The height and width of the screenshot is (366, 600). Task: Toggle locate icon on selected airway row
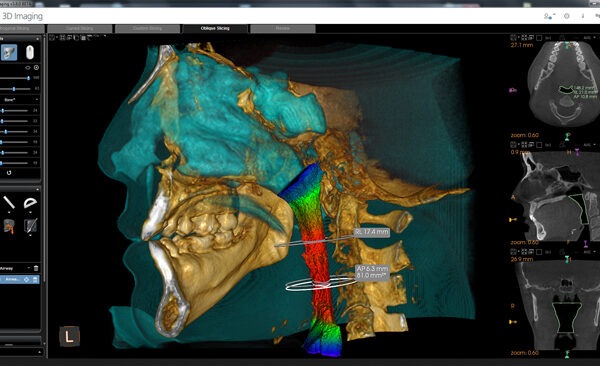click(26, 279)
